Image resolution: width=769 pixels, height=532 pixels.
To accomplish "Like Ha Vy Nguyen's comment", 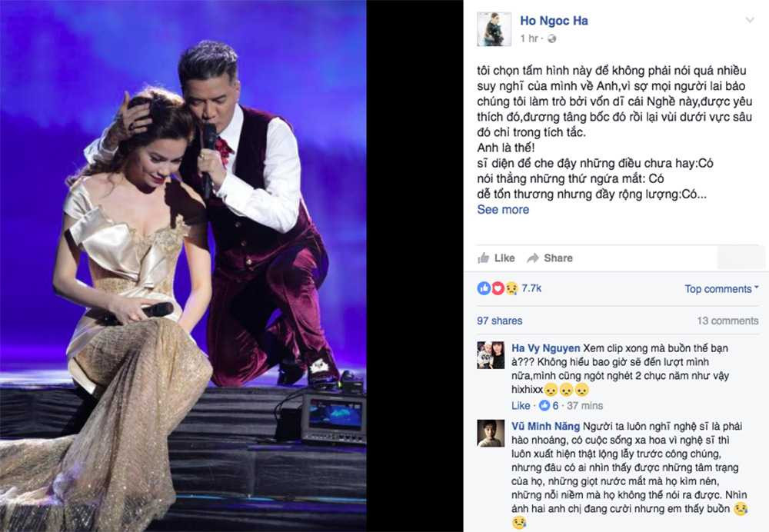I will pyautogui.click(x=521, y=405).
